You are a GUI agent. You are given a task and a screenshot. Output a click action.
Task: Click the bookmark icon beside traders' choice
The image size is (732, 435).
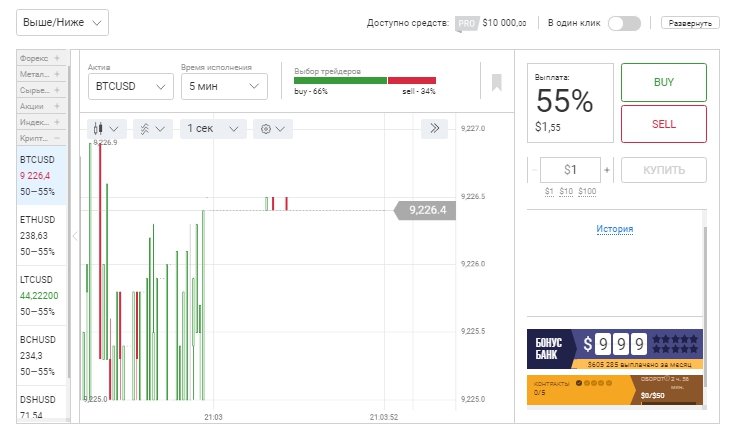(x=496, y=82)
